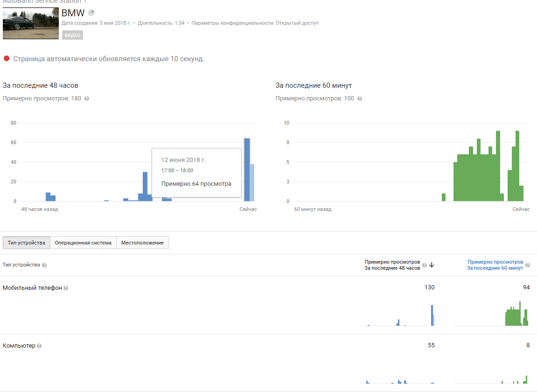Open the BMW video title link
The width and height of the screenshot is (537, 392).
tap(73, 13)
